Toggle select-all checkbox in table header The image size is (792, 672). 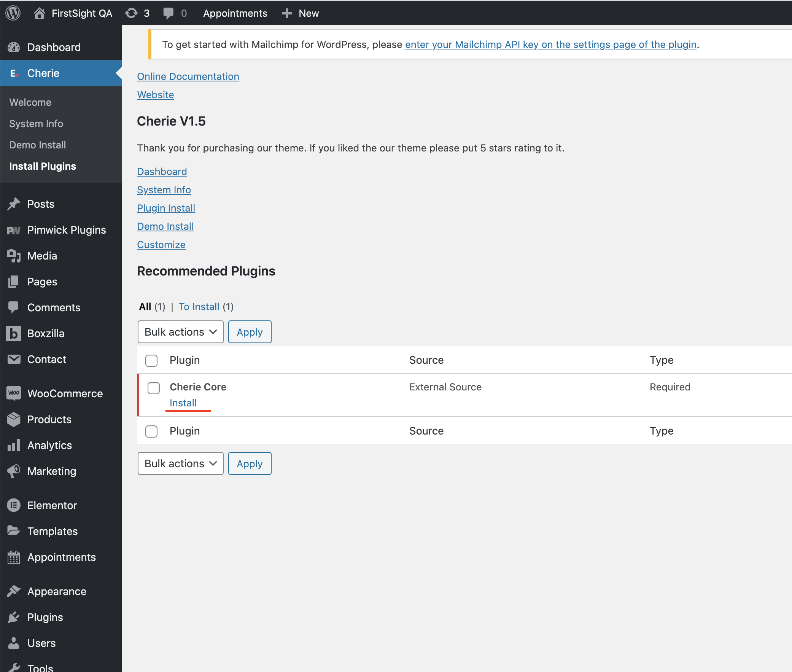pyautogui.click(x=151, y=360)
